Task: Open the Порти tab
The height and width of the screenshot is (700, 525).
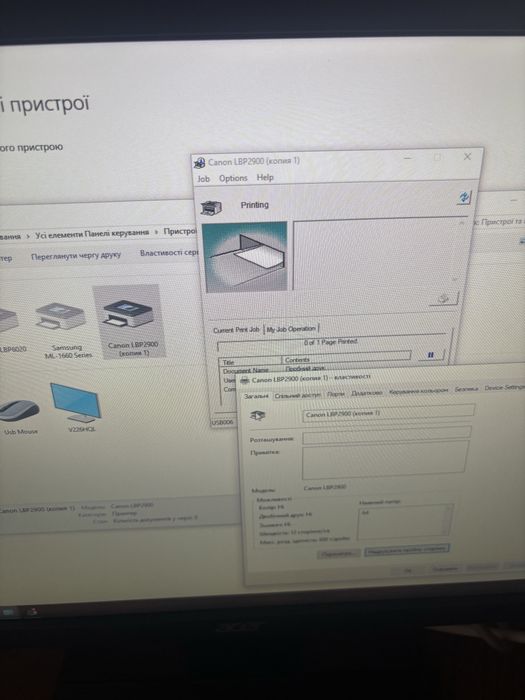Action: coord(336,394)
